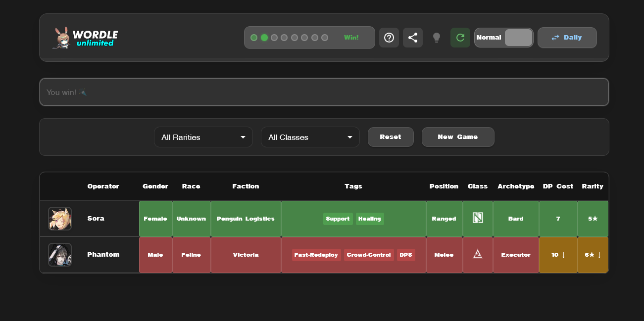Click Phantom's avatar portrait
This screenshot has width=644, height=321.
click(60, 255)
